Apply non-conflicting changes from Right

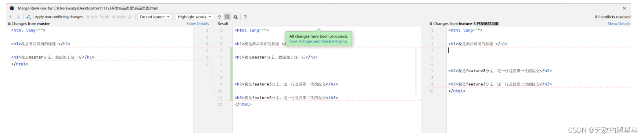pyautogui.click(x=119, y=17)
